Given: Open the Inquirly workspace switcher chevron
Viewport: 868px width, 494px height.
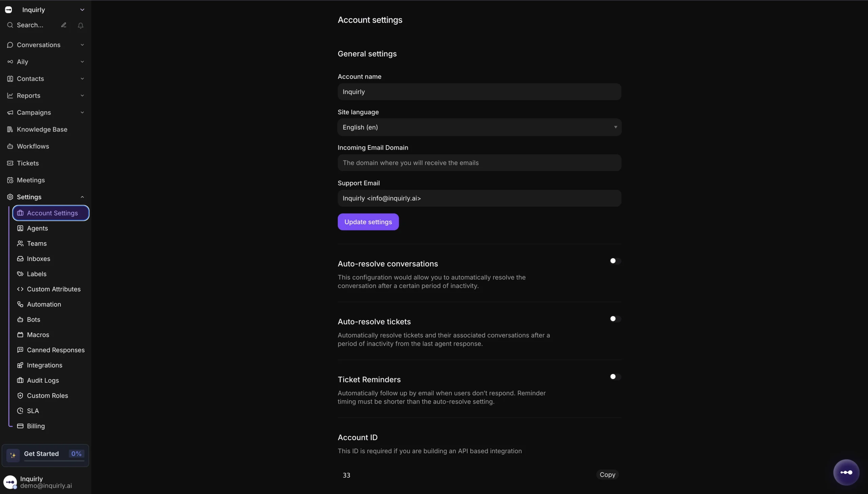Looking at the screenshot, I should 82,10.
